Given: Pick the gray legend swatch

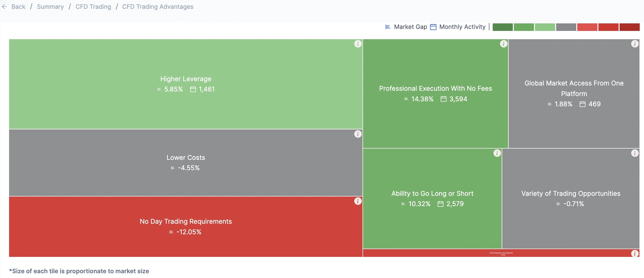Looking at the screenshot, I should (x=566, y=27).
